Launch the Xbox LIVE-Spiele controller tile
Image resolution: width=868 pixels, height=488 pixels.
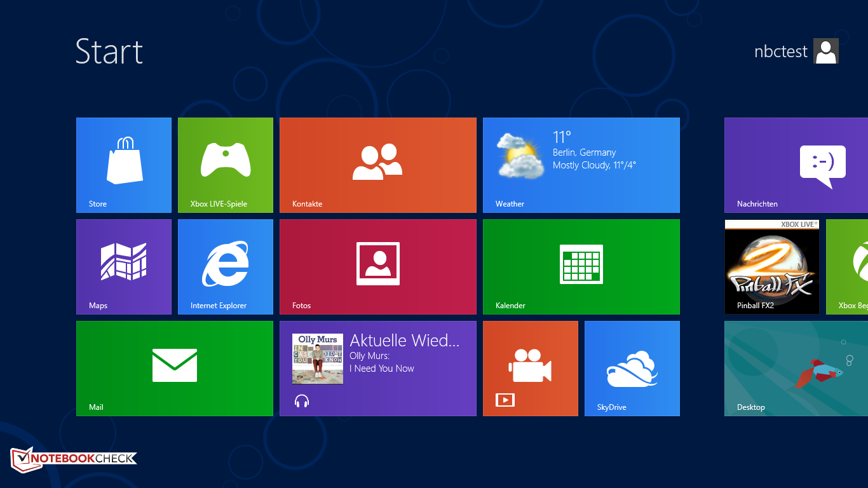coord(226,165)
